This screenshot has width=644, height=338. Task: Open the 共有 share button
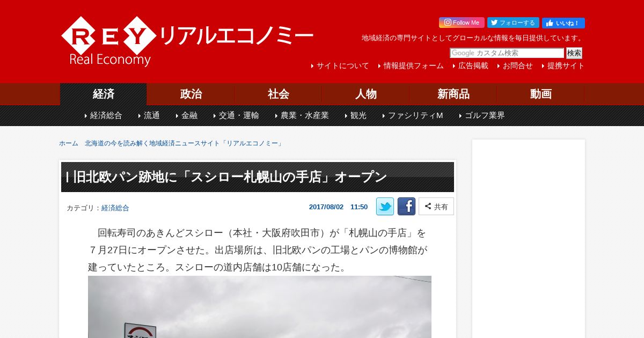(x=436, y=207)
